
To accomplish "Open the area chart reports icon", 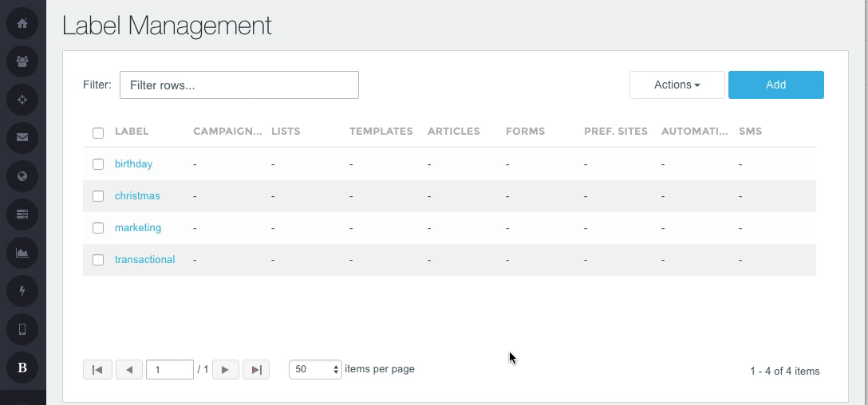I will tap(22, 253).
